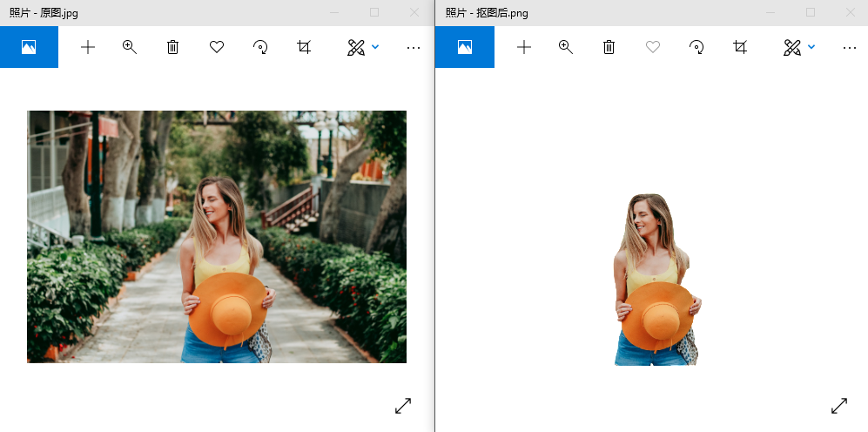
Task: Enter full screen in the 原图.jpg window
Action: pos(403,406)
